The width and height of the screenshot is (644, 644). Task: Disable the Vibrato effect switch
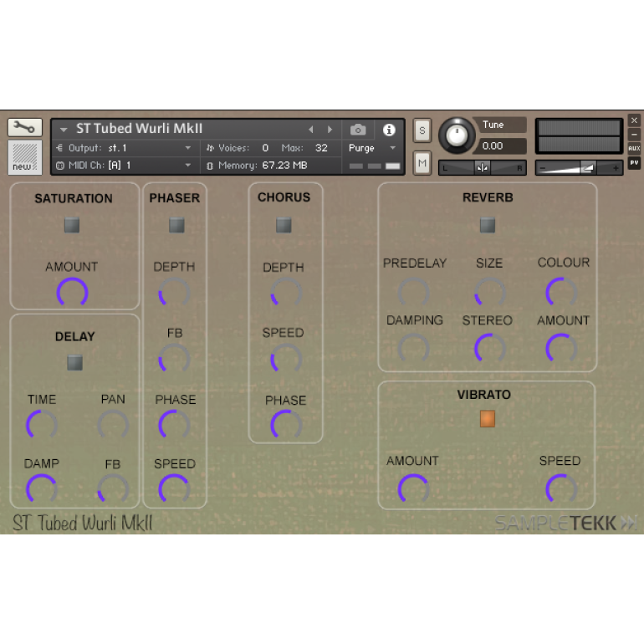487,418
